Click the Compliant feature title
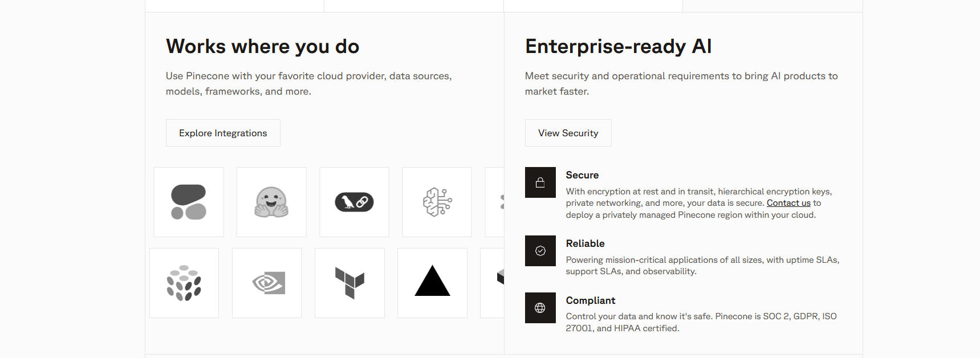The height and width of the screenshot is (358, 980). tap(590, 300)
